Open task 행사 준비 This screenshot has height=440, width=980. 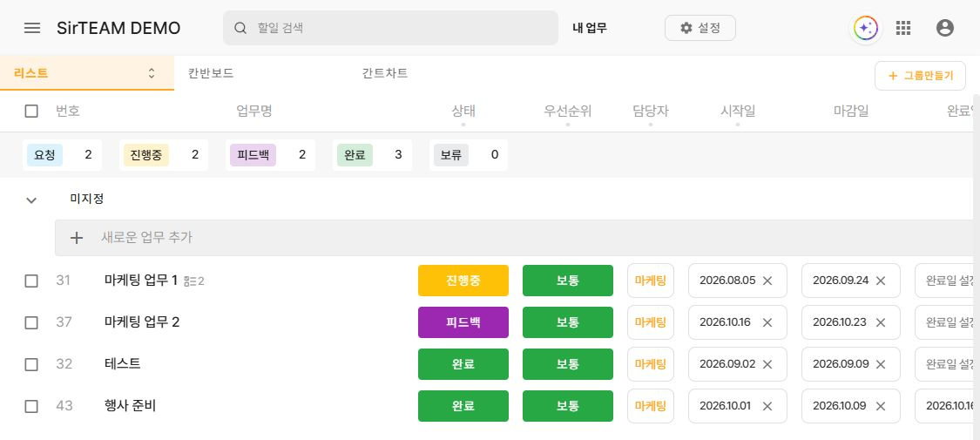coord(130,406)
